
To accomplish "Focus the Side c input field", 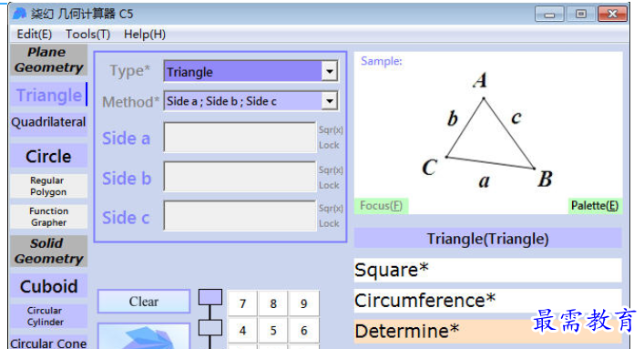I will pos(240,215).
